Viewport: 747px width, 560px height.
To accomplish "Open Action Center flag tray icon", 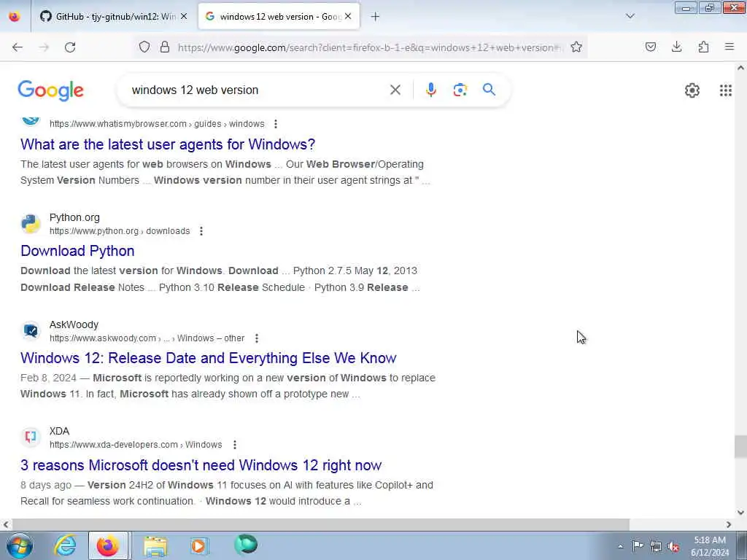I will pos(638,546).
